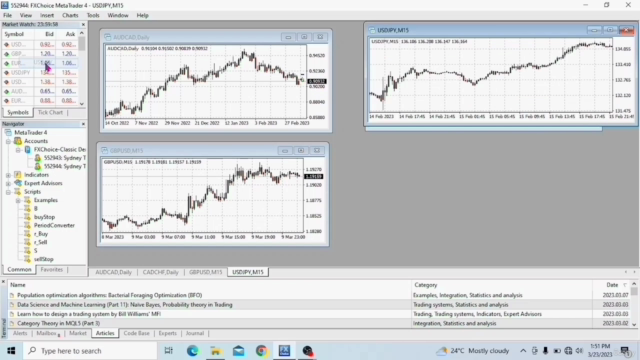Open Bacterial Foraging Optimization article
The height and width of the screenshot is (360, 640).
point(109,295)
